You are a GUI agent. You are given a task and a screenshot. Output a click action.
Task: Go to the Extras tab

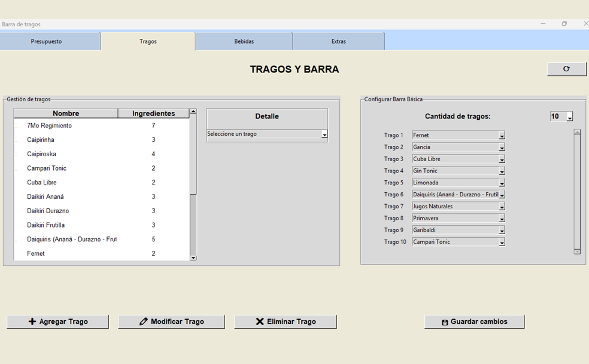tap(338, 41)
